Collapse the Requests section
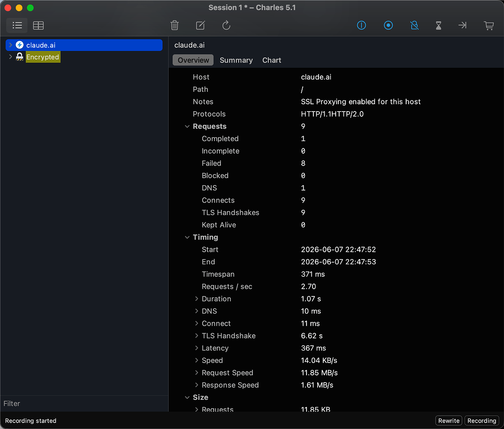The image size is (504, 429). click(x=187, y=127)
